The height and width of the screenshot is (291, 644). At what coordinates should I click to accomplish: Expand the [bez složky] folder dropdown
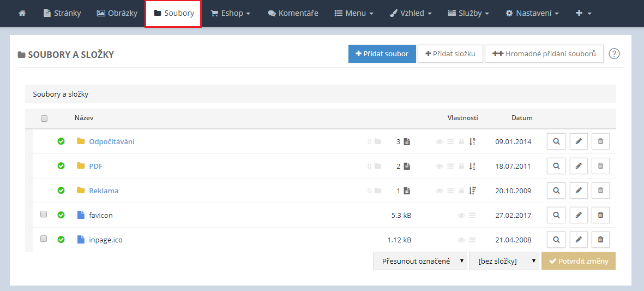[504, 261]
